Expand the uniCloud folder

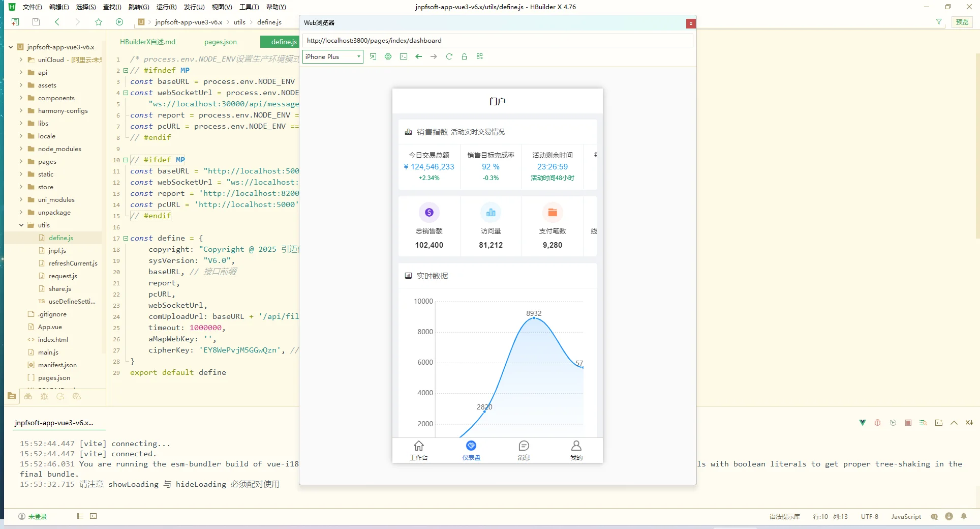[21, 60]
